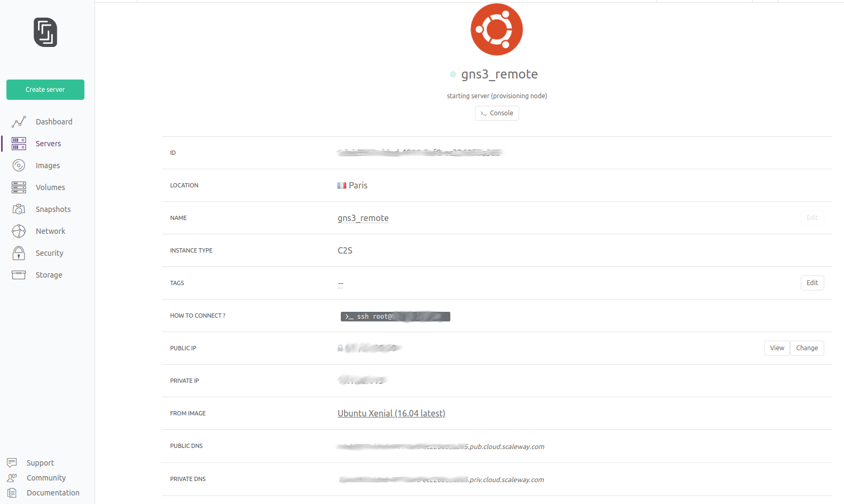Open the Storage box icon
Screen dimensions: 844x504
pyautogui.click(x=19, y=275)
